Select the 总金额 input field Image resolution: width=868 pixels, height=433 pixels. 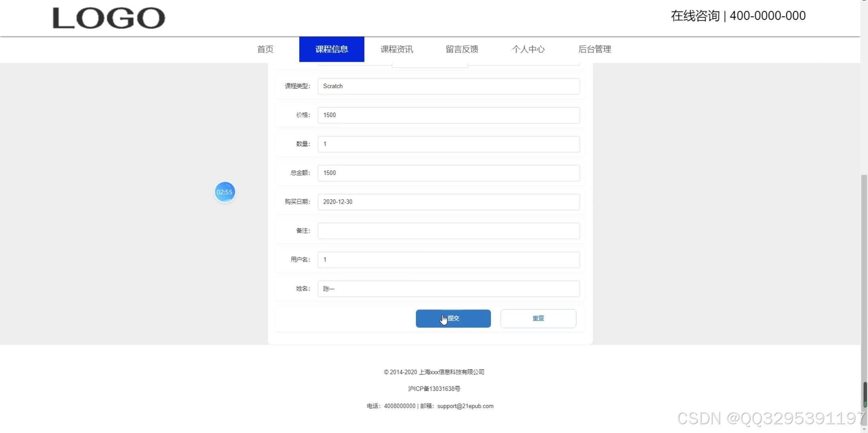click(449, 173)
